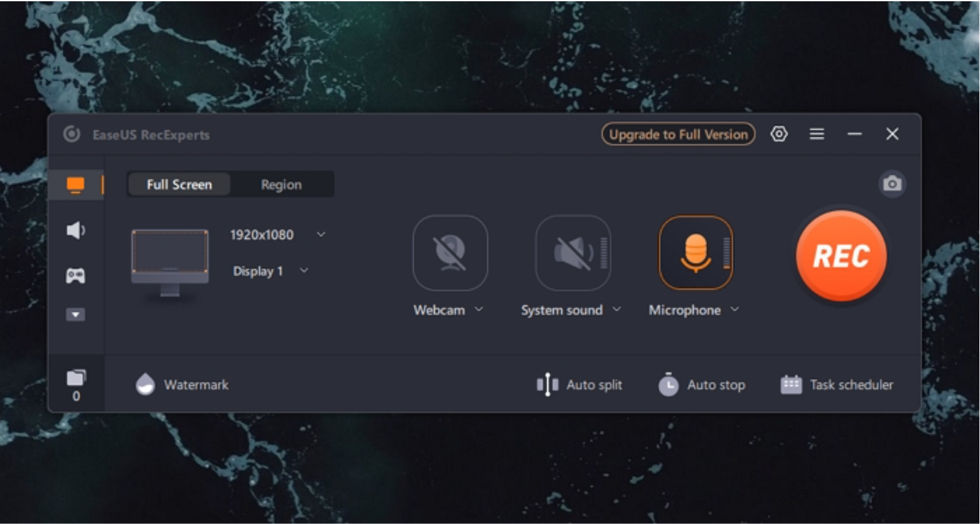Open settings hexagon gear icon
This screenshot has height=524, width=980.
(x=779, y=134)
